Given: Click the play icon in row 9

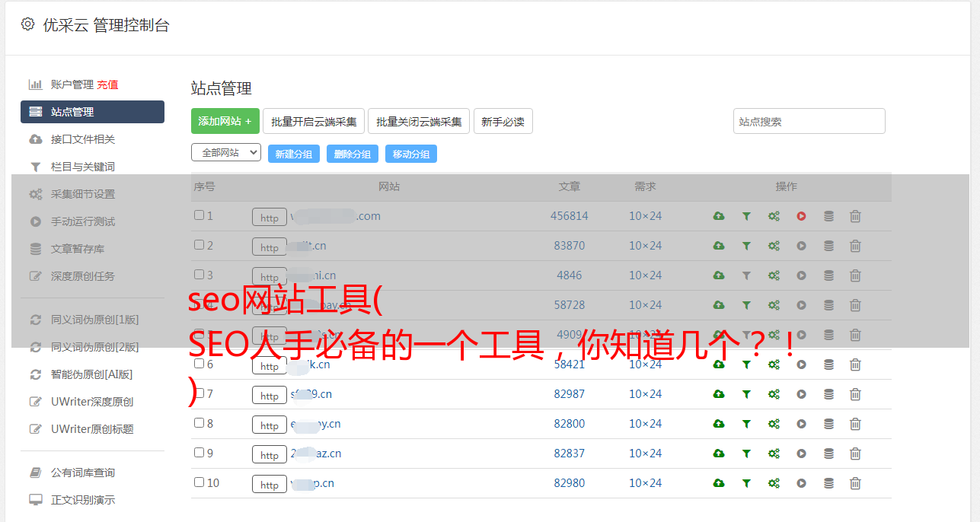Looking at the screenshot, I should (801, 454).
